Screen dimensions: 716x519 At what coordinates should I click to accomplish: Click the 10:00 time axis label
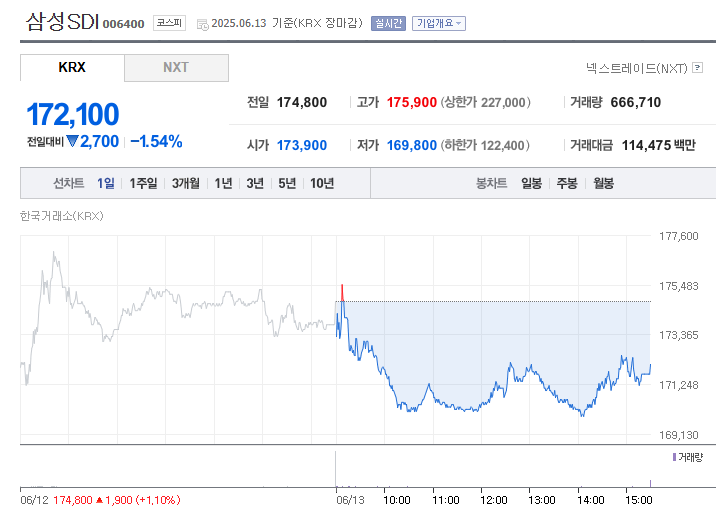(396, 500)
